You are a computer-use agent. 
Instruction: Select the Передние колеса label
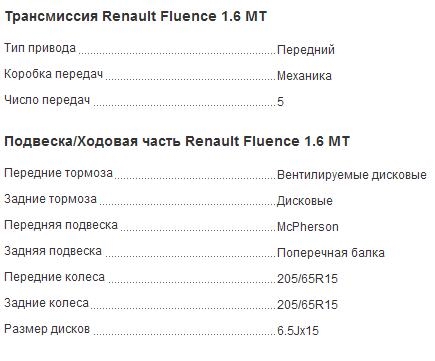[55, 277]
